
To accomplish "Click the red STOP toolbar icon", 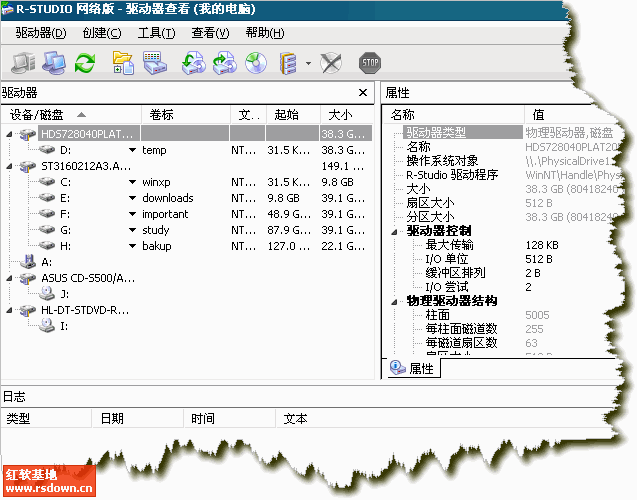I will tap(370, 64).
